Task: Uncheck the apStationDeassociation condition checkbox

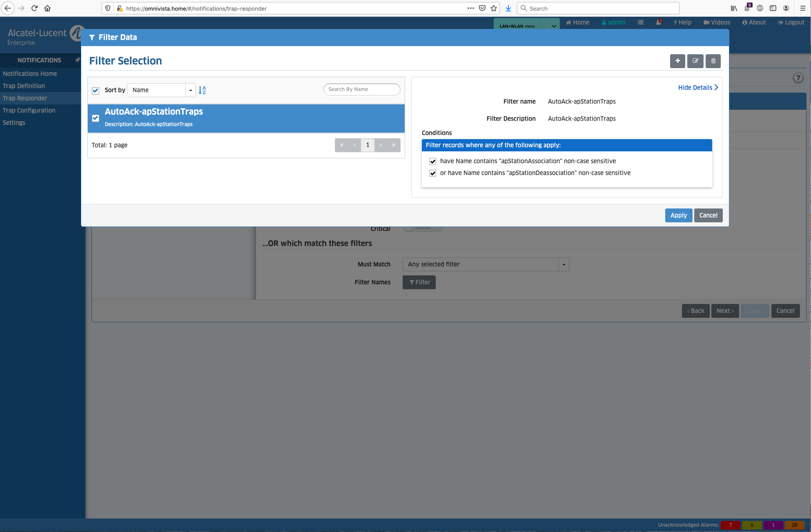Action: [x=433, y=173]
